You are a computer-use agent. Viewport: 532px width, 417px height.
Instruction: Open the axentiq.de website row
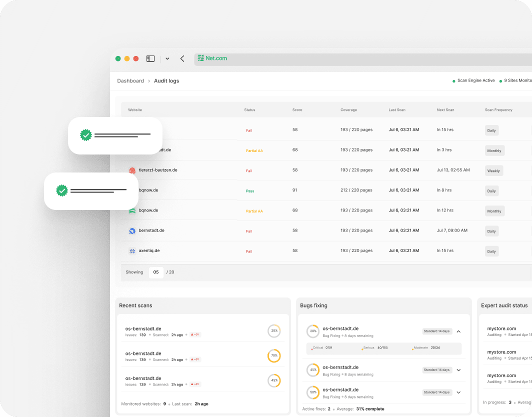(x=149, y=250)
